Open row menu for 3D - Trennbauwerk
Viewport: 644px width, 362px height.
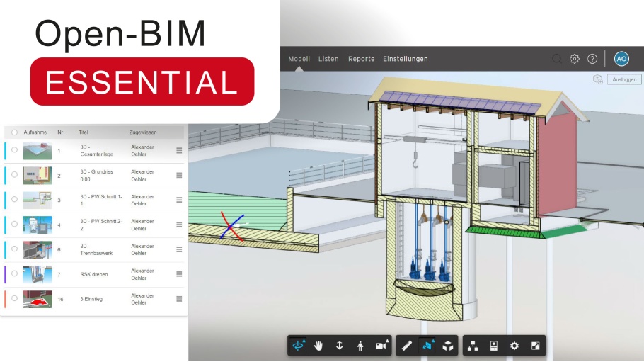point(179,249)
